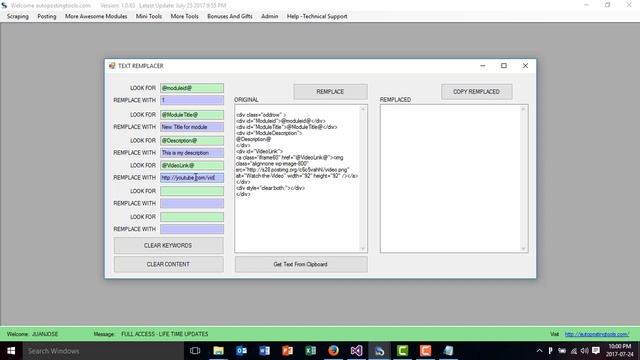The width and height of the screenshot is (640, 360).
Task: Show hidden system tray icons
Action: point(539,351)
